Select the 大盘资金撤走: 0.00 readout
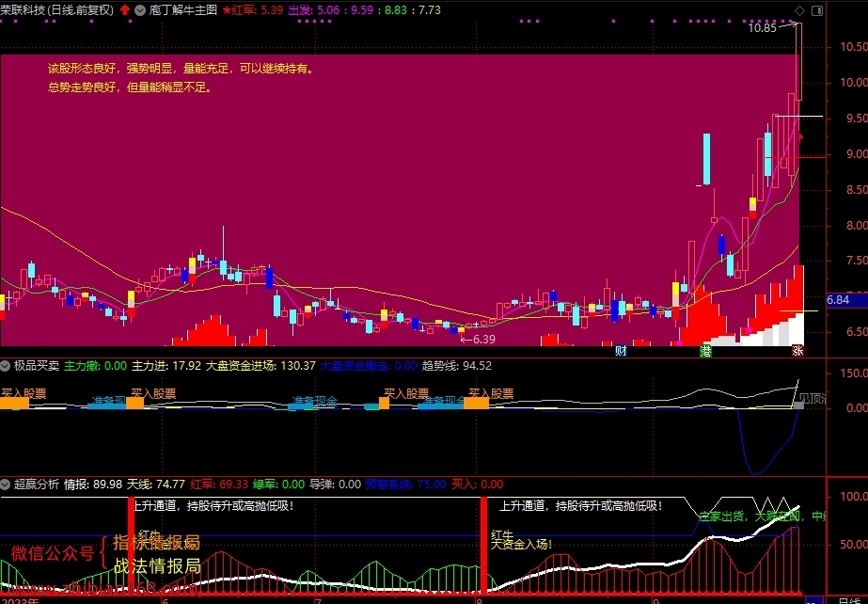Viewport: 868px width, 604px height. [369, 366]
